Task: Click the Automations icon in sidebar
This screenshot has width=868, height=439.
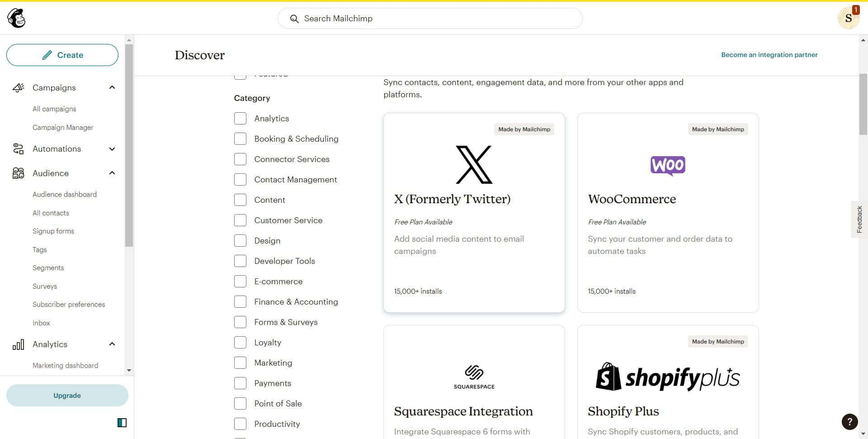Action: [18, 148]
